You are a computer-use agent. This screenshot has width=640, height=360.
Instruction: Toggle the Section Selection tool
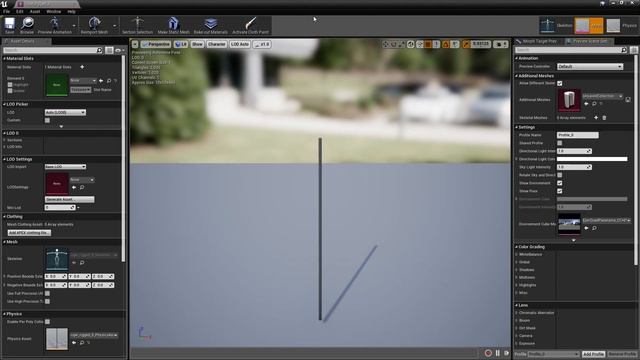[137, 25]
